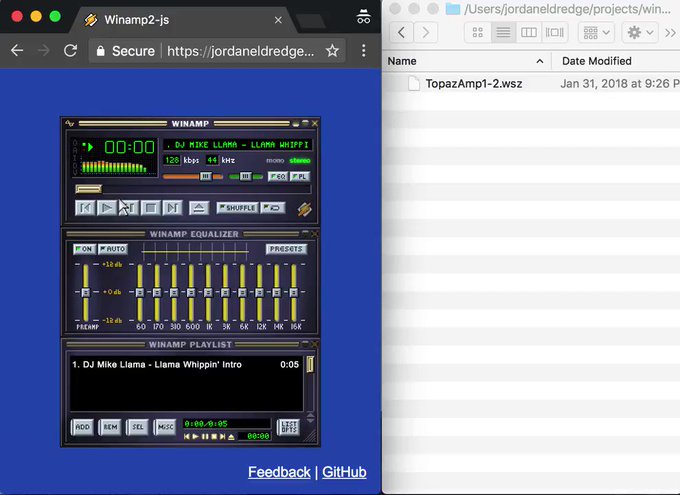Toggle the PL playlist window button

(x=300, y=177)
